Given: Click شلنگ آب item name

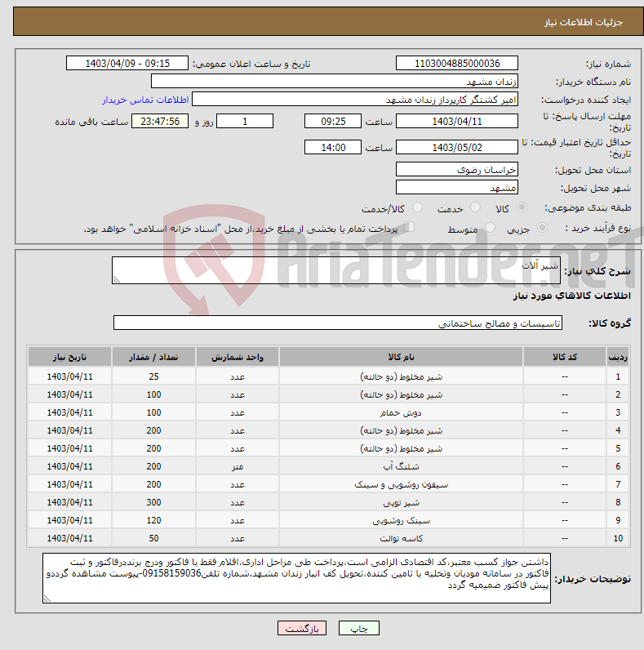Looking at the screenshot, I should tap(401, 466).
